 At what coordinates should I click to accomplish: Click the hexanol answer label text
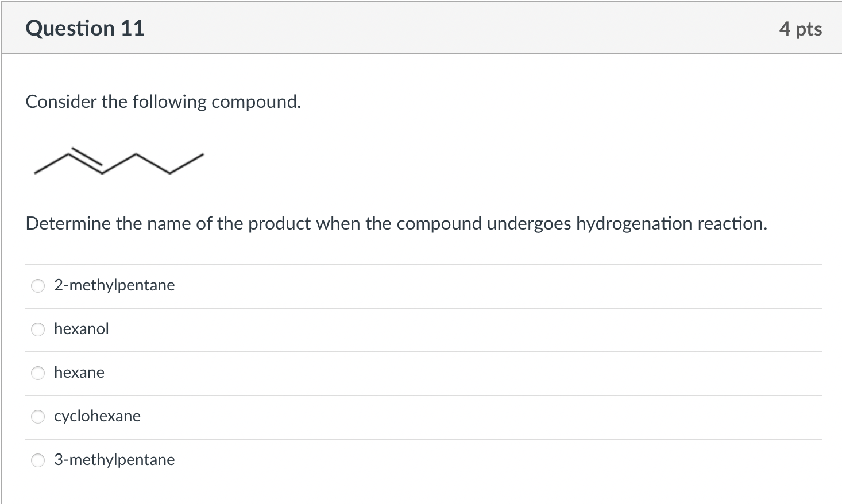(81, 329)
